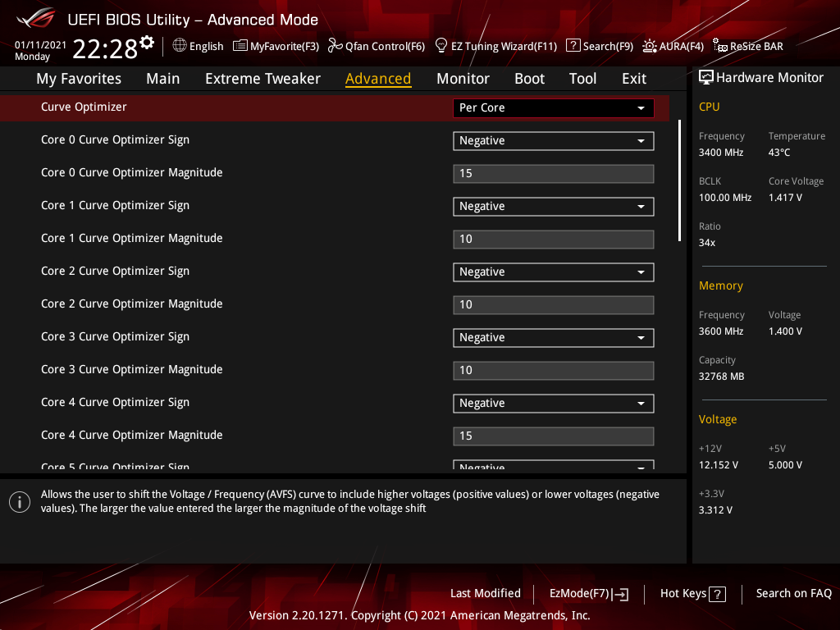The image size is (840, 630).
Task: Click Search on FAQ link
Action: [793, 594]
